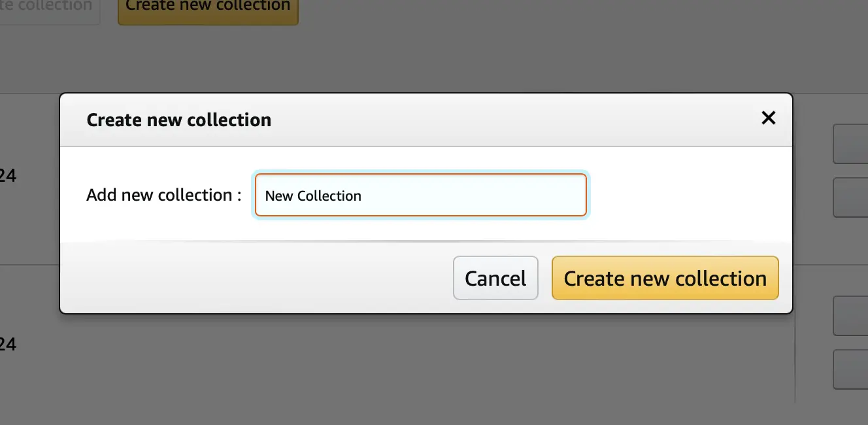868x425 pixels.
Task: Click lower cut-off button beside first list row
Action: [851, 197]
